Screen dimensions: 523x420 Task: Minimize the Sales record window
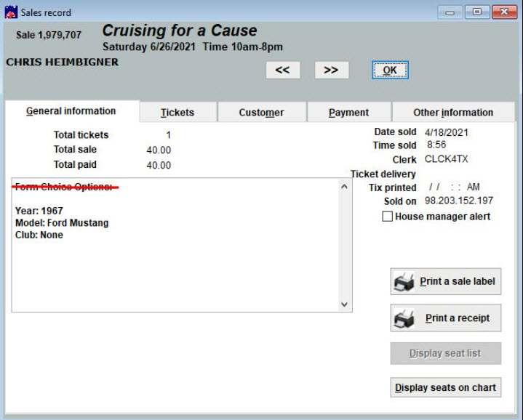click(x=450, y=12)
